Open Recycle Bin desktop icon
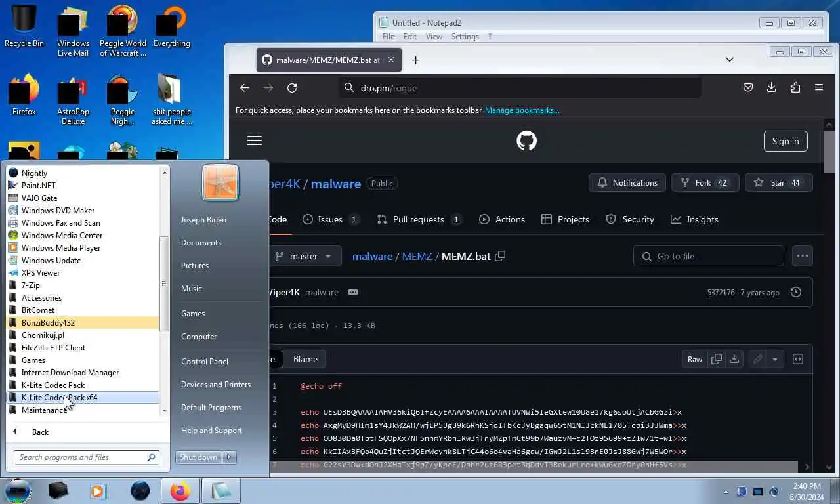The image size is (840, 504). coord(24,27)
